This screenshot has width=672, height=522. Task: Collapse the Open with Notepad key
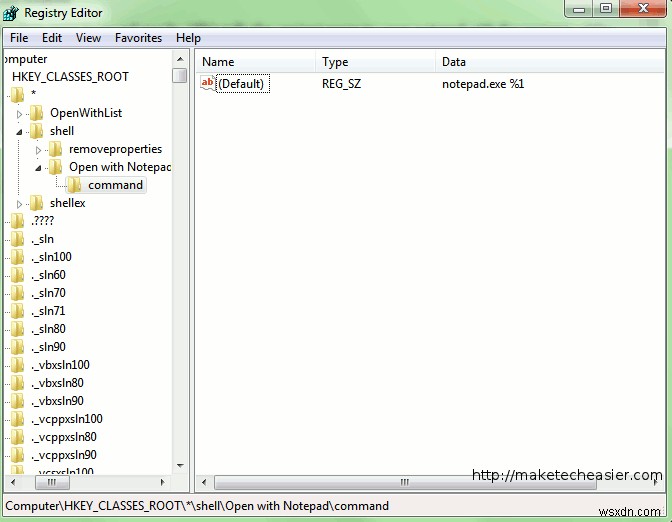tap(38, 168)
